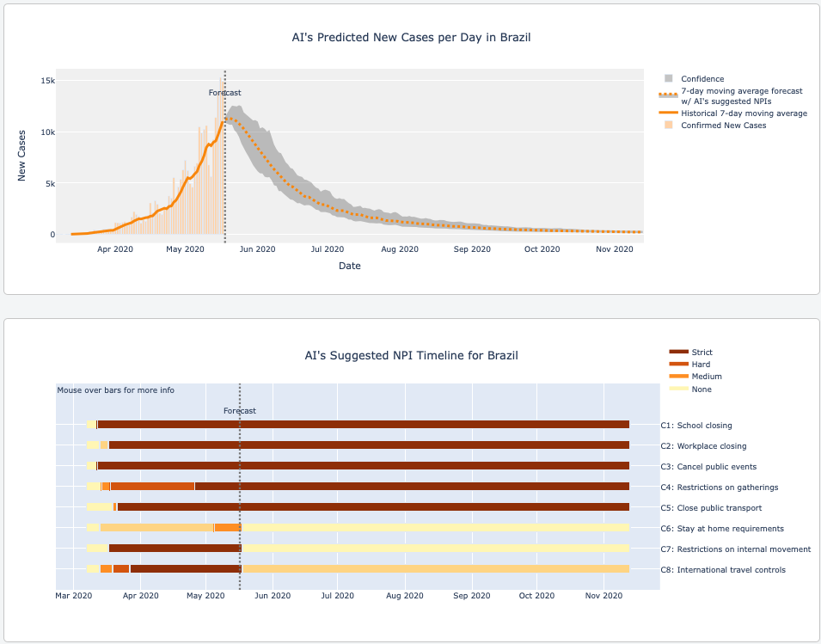Viewport: 821px width, 644px height.
Task: Click the "AI's Suggested NPI Timeline for Brazil" title
Action: coord(411,355)
